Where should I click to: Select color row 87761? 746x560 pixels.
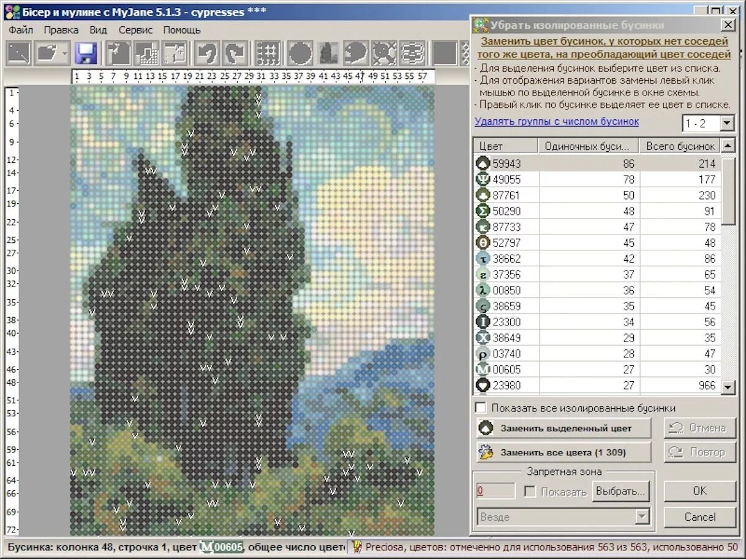point(597,195)
